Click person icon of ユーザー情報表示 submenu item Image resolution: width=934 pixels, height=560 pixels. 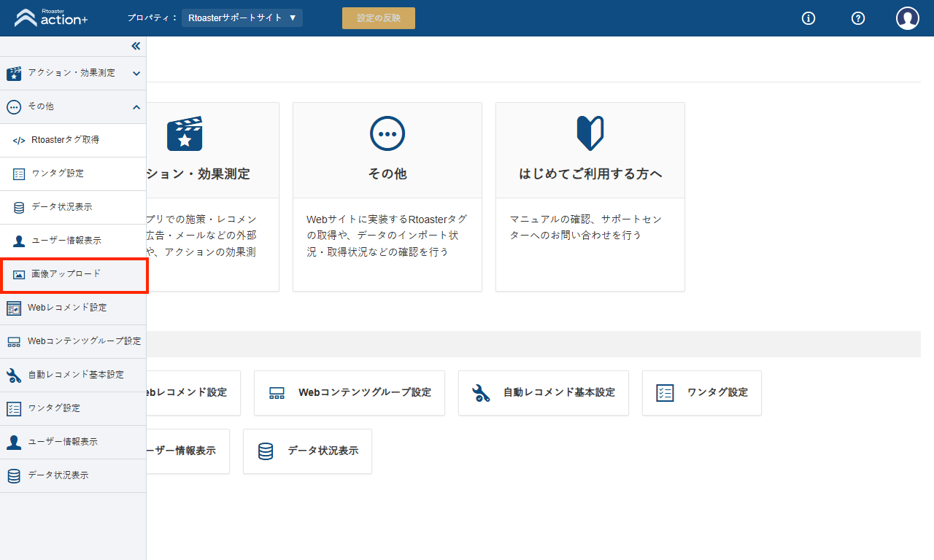(x=19, y=241)
